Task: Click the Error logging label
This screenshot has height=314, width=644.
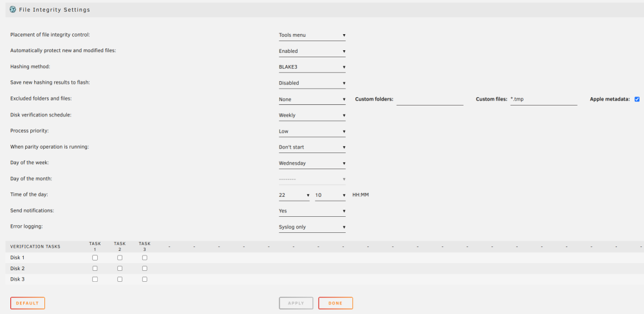Action: pyautogui.click(x=26, y=226)
